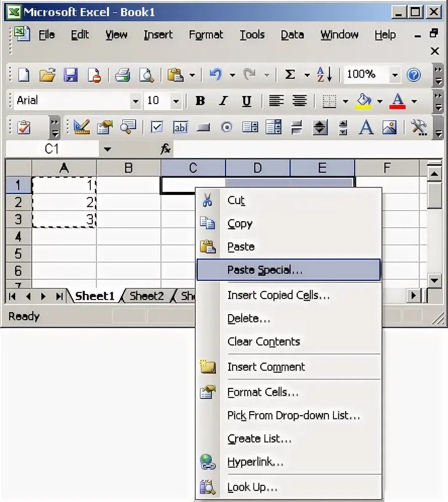
Task: Click the Save floppy disk icon
Action: tap(70, 75)
